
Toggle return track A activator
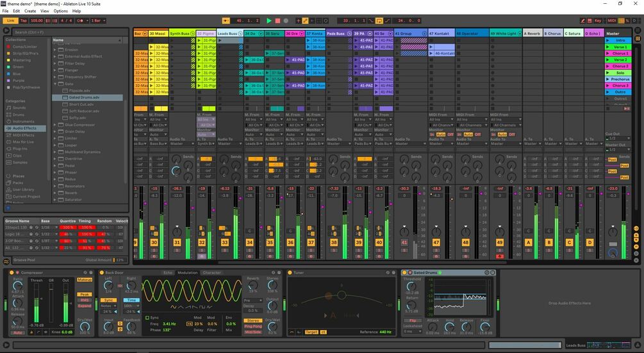529,243
